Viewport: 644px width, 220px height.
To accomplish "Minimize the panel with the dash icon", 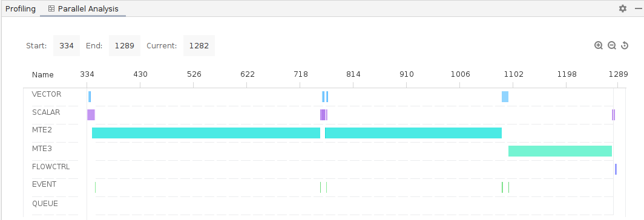I will [x=638, y=8].
